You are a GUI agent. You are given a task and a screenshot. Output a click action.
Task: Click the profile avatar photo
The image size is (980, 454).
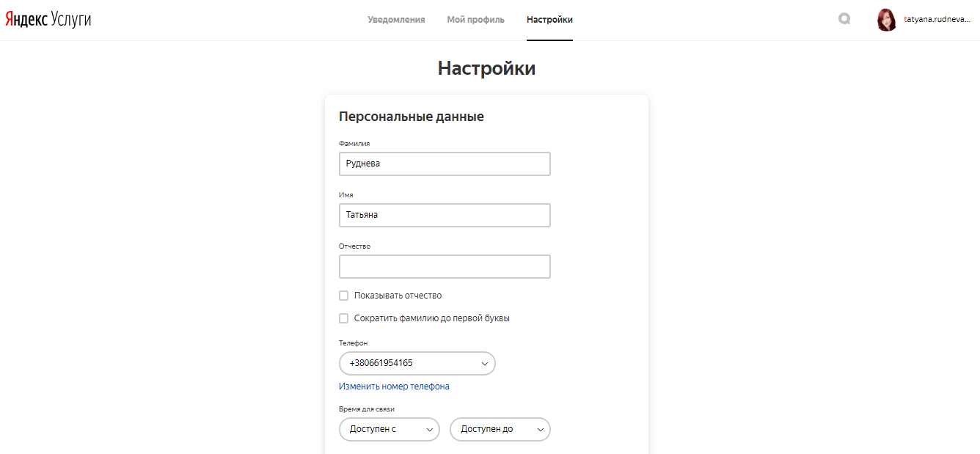(x=887, y=19)
